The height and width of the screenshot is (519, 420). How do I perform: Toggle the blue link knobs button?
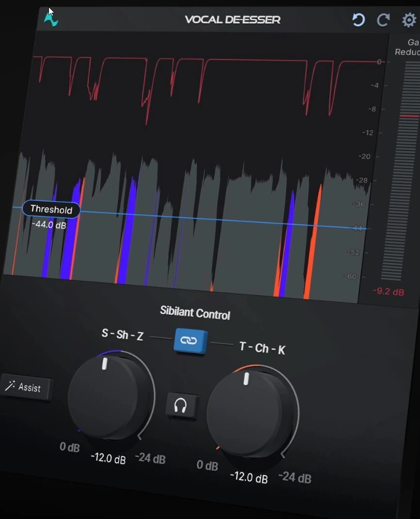191,341
